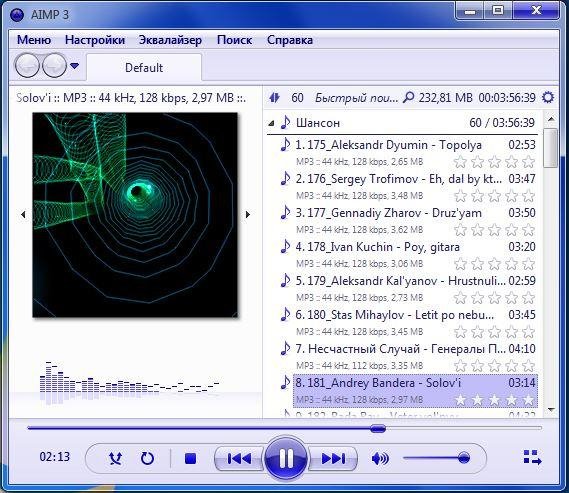Click note icon of Poy, gitara track

(286, 247)
